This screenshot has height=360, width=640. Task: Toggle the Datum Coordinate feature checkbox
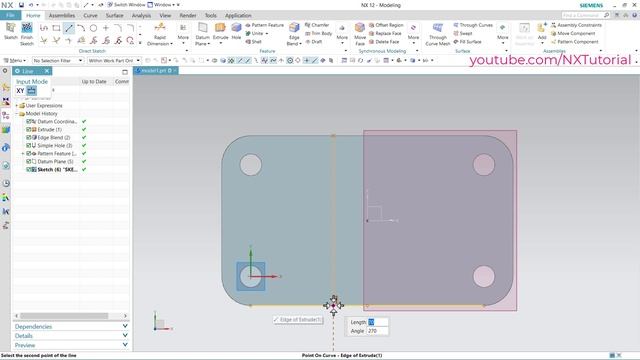coord(29,122)
